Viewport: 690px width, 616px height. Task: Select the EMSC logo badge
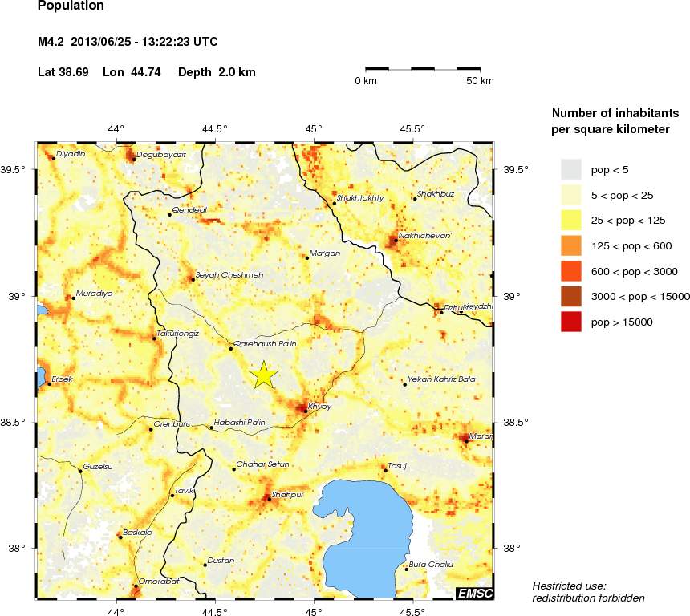click(474, 594)
